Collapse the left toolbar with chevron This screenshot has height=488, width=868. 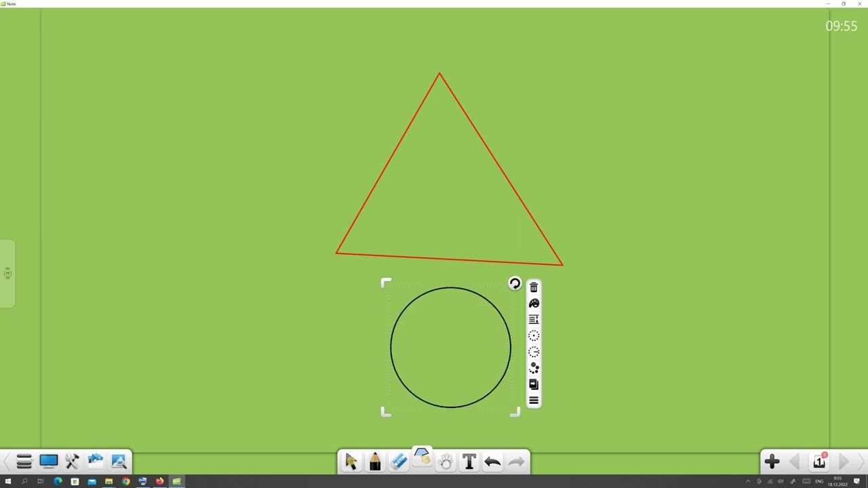click(7, 462)
